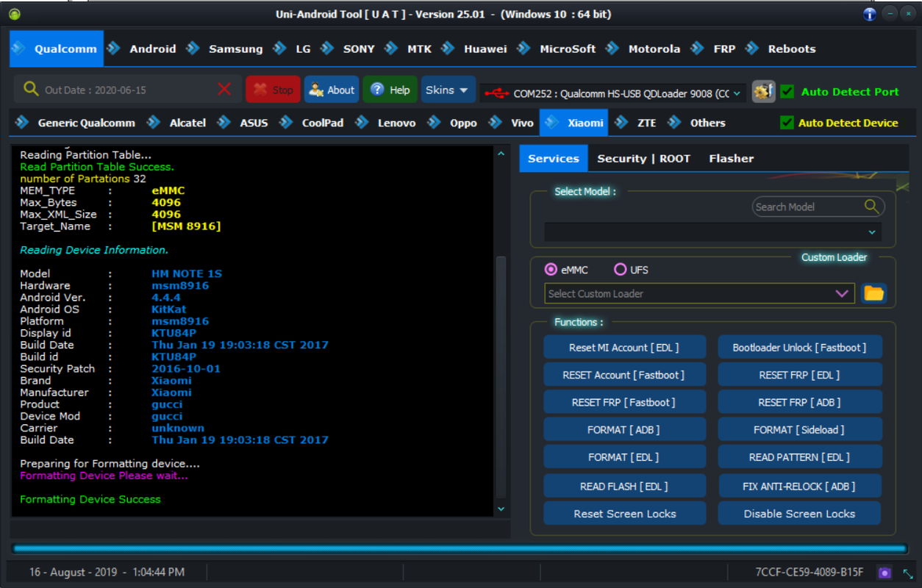Click RESET Account [ Fastboot ]
The image size is (922, 588).
click(x=624, y=375)
